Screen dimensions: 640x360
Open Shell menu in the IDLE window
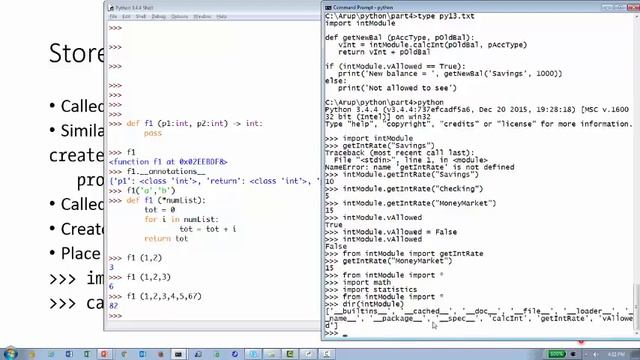(141, 17)
